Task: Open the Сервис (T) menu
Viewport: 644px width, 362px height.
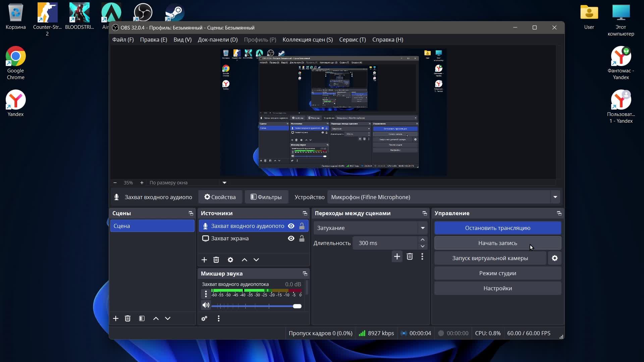Action: [x=352, y=40]
